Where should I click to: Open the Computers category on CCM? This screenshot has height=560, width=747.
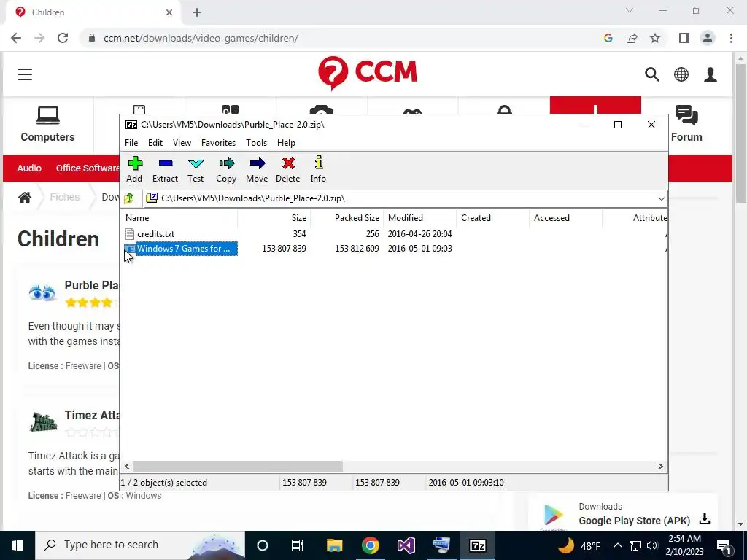[47, 125]
